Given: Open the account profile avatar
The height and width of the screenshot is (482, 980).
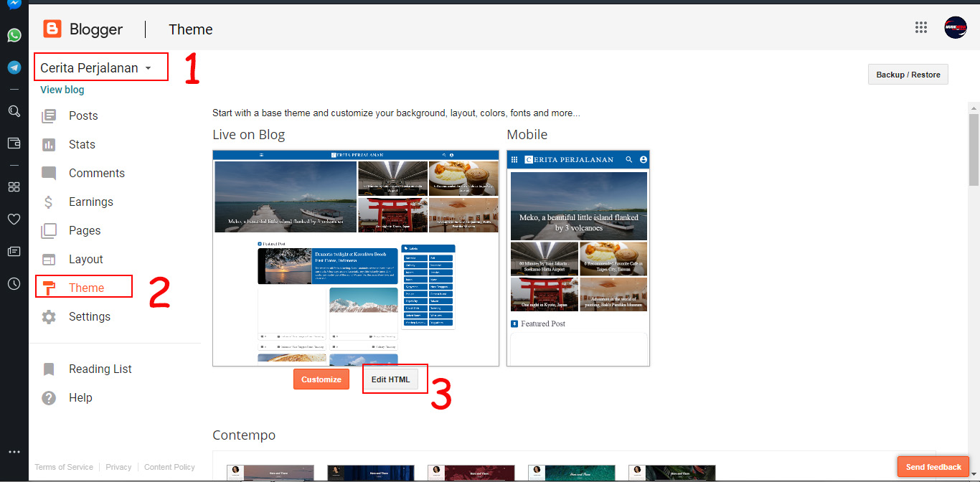Looking at the screenshot, I should (956, 27).
